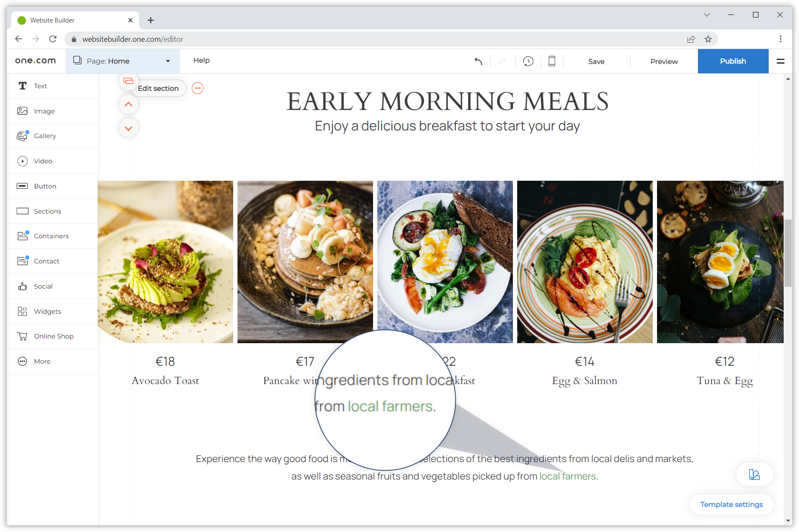Switch to mobile view icon

[x=552, y=61]
